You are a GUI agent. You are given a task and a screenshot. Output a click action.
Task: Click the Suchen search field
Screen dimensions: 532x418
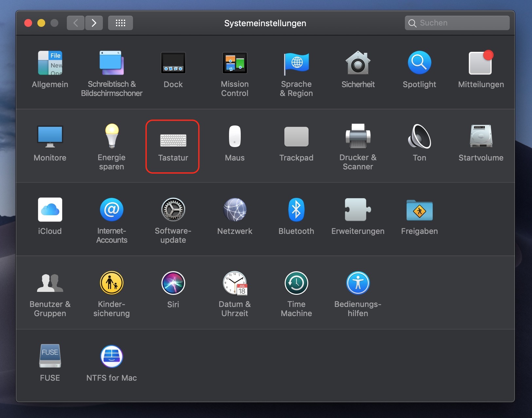click(457, 23)
